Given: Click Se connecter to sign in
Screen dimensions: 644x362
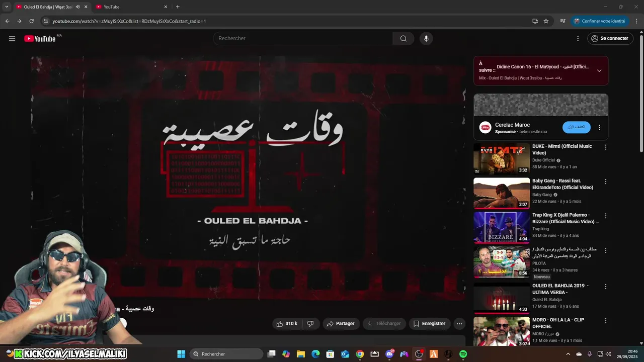Looking at the screenshot, I should point(610,39).
